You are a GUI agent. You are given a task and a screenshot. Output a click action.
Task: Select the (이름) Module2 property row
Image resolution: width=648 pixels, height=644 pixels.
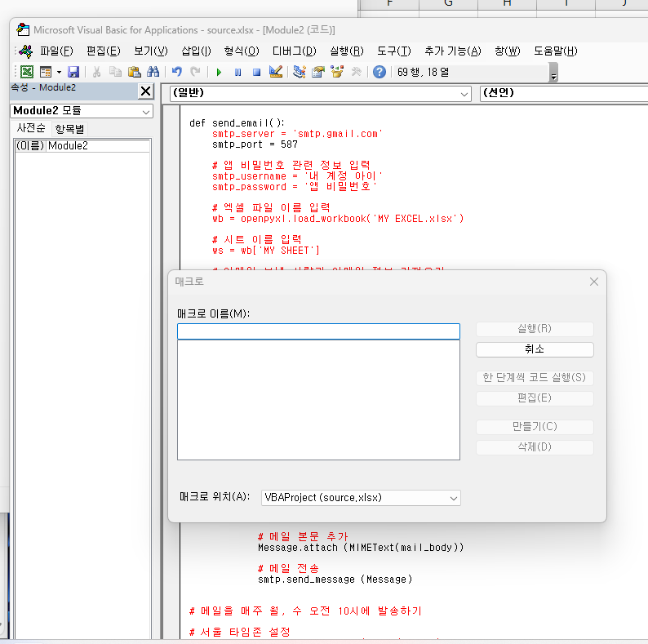[82, 146]
